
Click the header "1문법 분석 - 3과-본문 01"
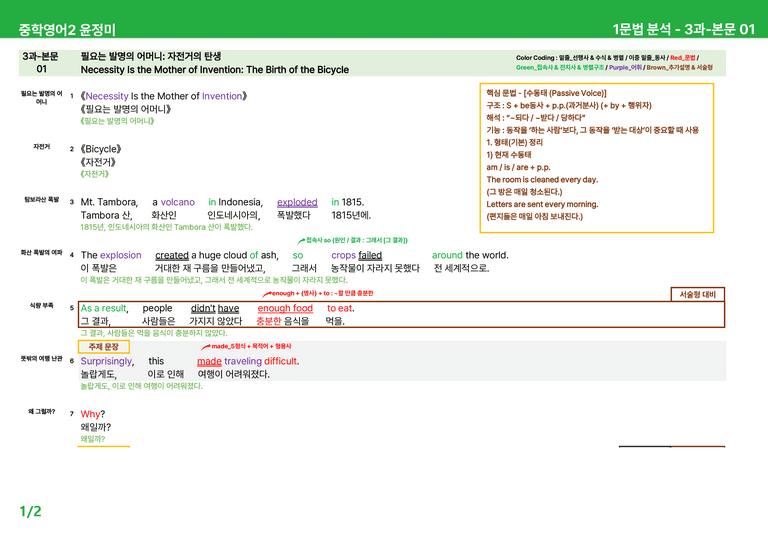click(x=684, y=29)
